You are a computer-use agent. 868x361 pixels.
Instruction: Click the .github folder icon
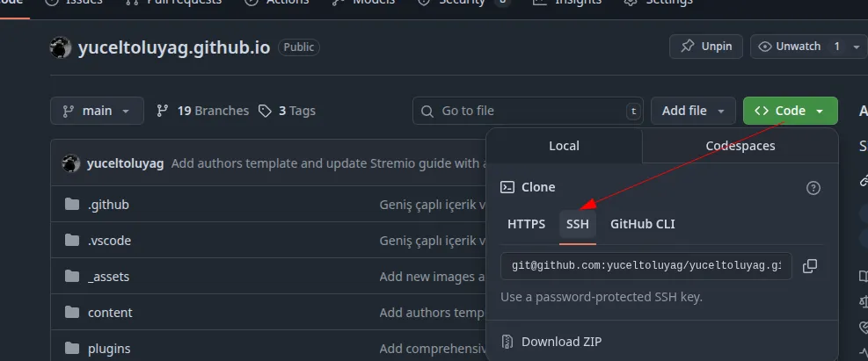[72, 205]
